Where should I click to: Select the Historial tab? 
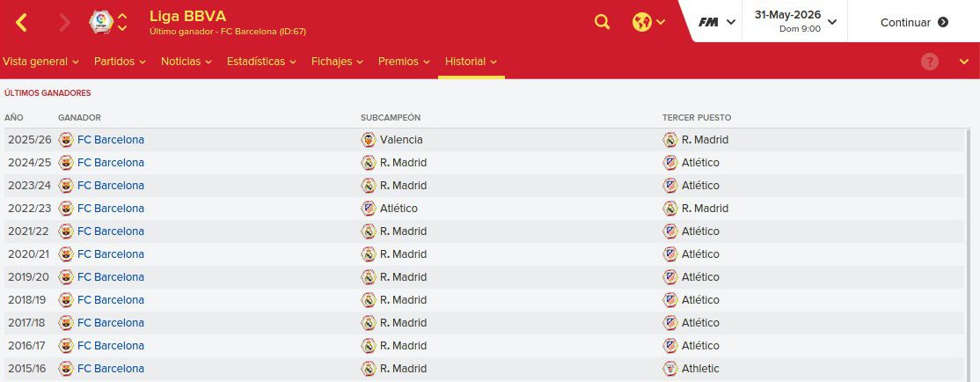click(471, 62)
